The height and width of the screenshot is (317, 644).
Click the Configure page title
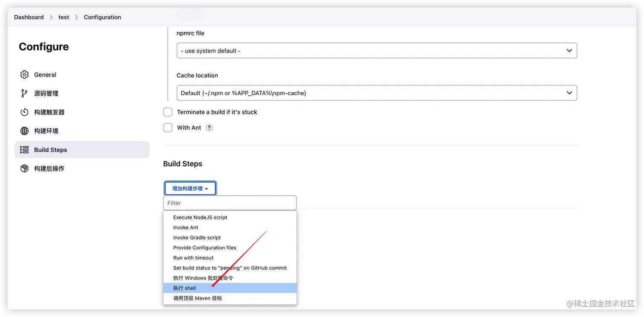[x=44, y=47]
